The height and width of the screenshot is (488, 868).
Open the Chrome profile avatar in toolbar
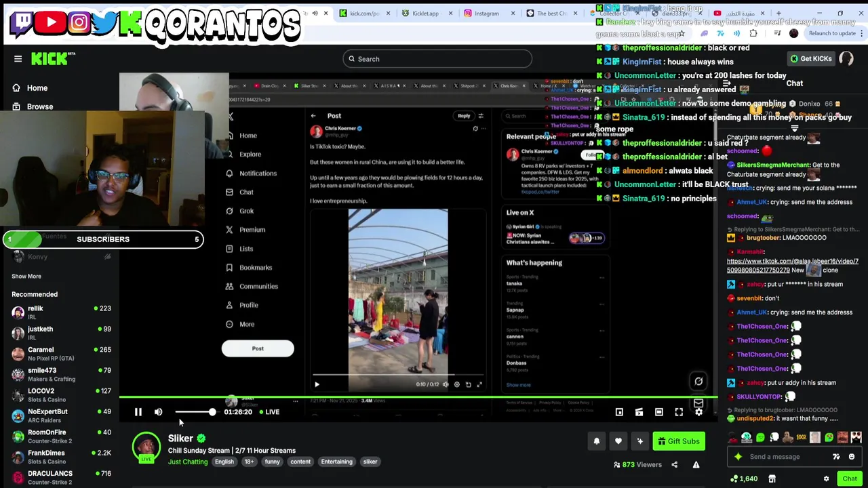tap(794, 33)
